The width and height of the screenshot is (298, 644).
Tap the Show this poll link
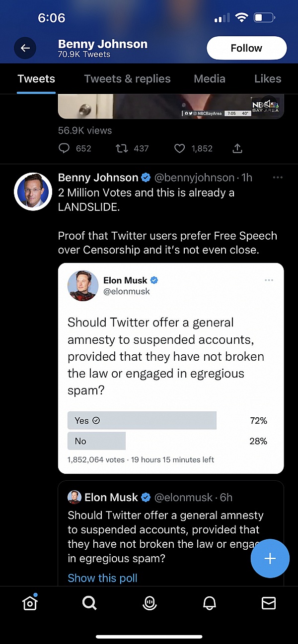pyautogui.click(x=102, y=578)
